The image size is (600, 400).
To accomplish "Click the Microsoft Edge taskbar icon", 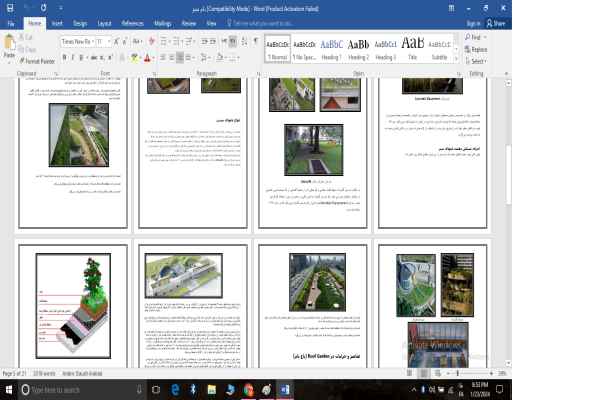I will 175,388.
